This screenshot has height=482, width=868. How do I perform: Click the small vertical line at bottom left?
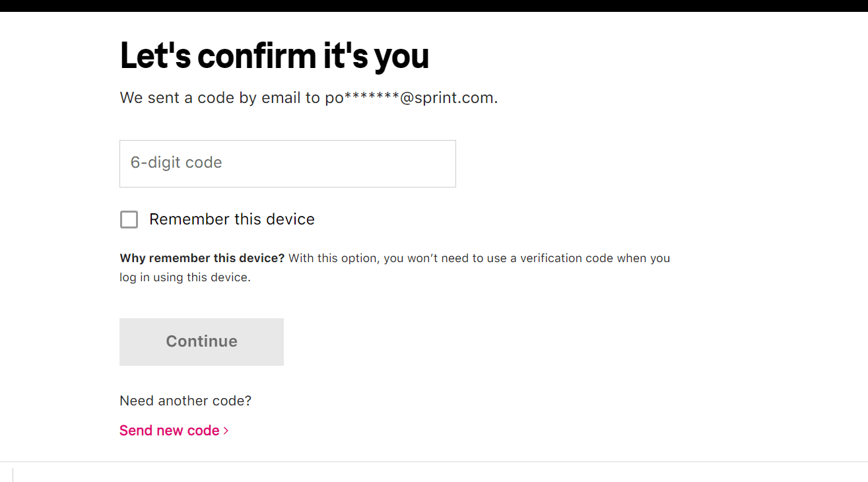pyautogui.click(x=13, y=475)
